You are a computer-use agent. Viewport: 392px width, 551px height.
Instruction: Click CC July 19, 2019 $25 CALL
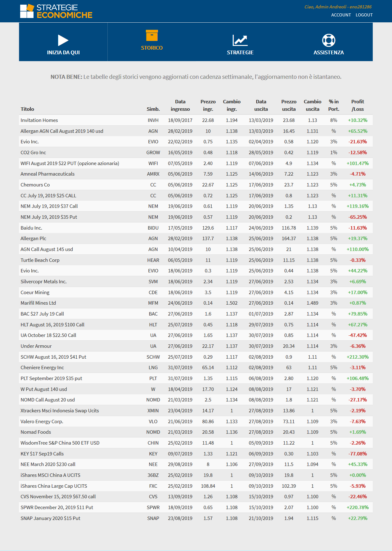point(48,195)
